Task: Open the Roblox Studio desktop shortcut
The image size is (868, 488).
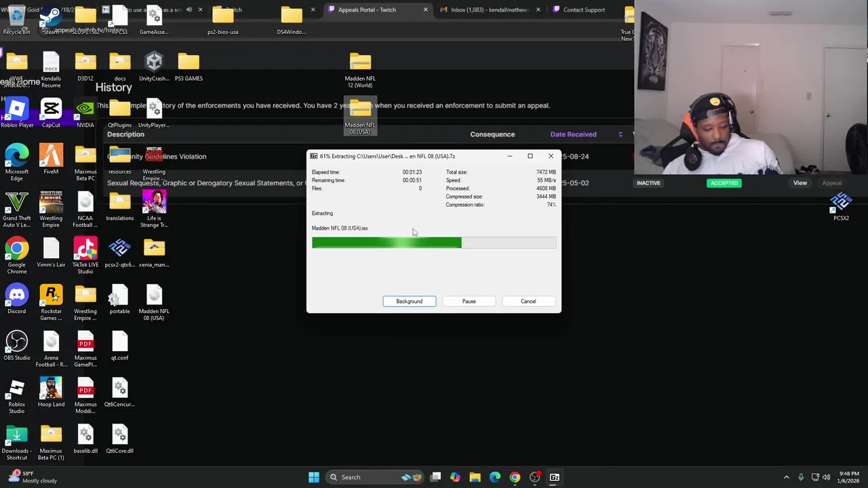Action: pyautogui.click(x=17, y=396)
